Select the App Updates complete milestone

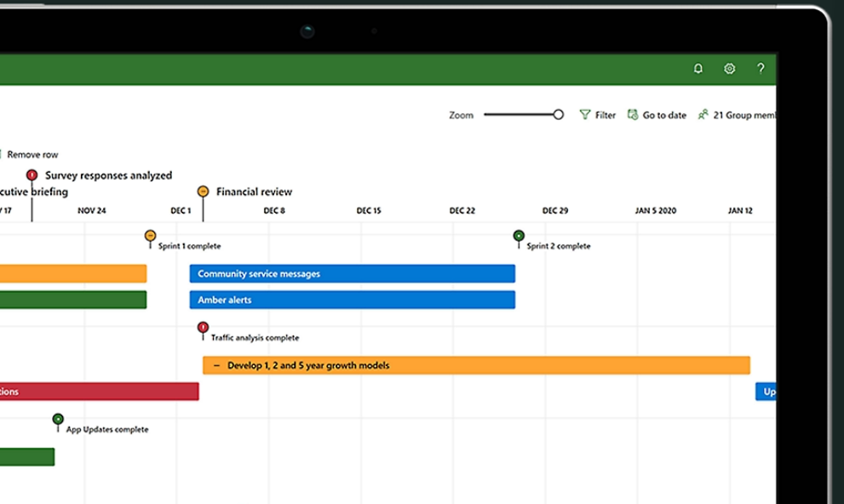click(x=58, y=419)
